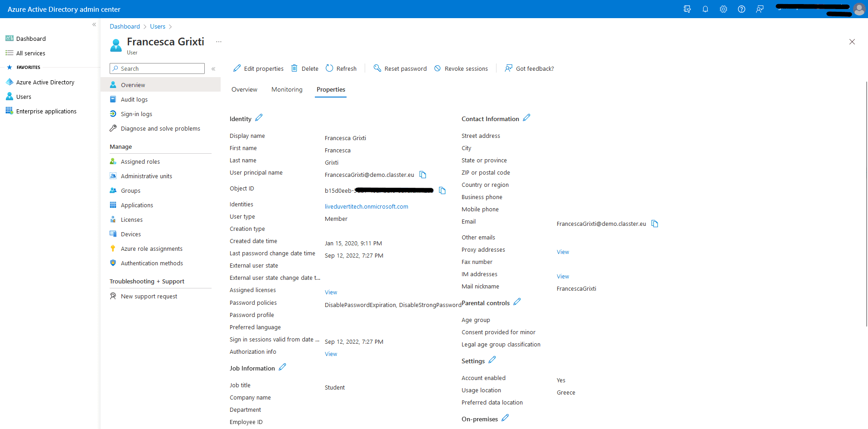868x429 pixels.
Task: Follow Users breadcrumb link
Action: pos(158,26)
